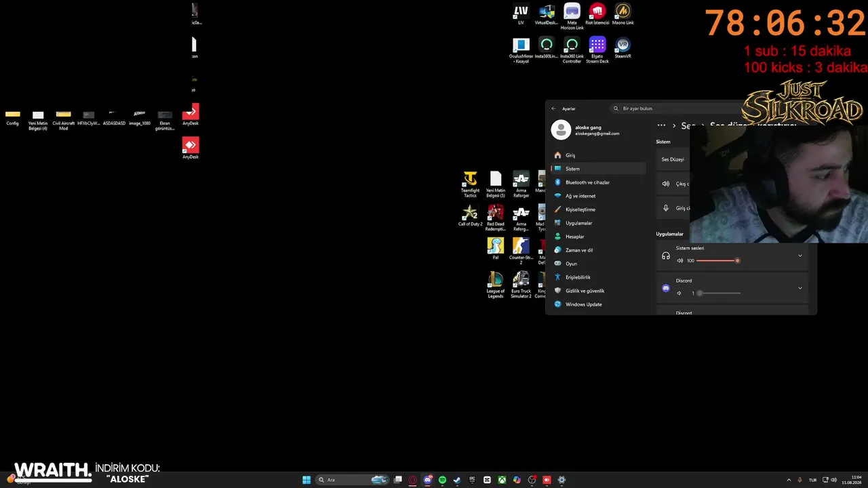Mute Discord volume speaker icon
The image size is (868, 488).
[679, 293]
